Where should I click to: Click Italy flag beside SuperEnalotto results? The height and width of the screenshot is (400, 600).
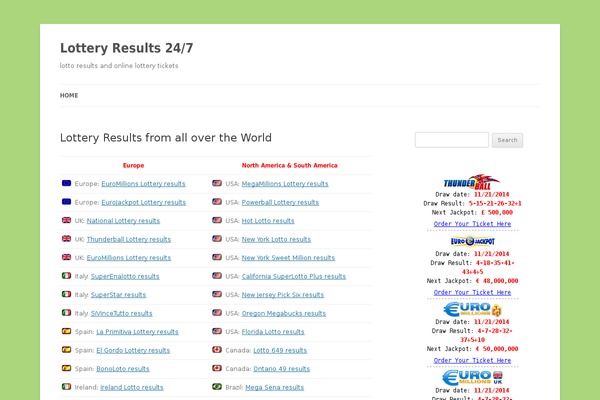click(67, 275)
